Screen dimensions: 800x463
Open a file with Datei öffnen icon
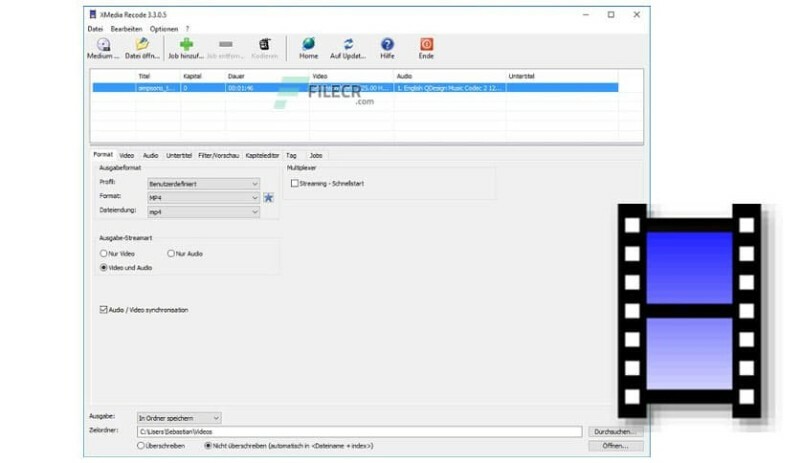click(x=142, y=45)
